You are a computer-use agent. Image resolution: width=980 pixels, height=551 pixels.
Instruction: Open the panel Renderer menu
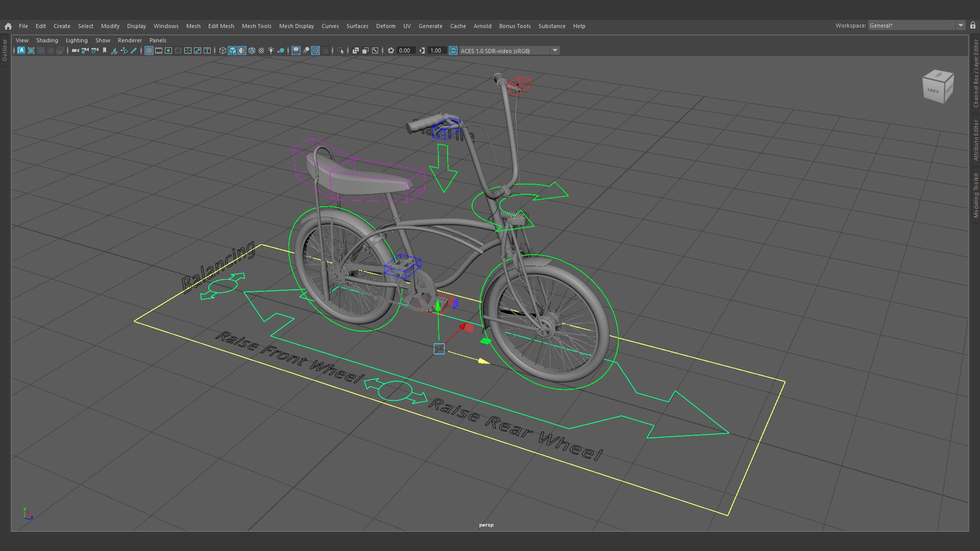(x=130, y=40)
